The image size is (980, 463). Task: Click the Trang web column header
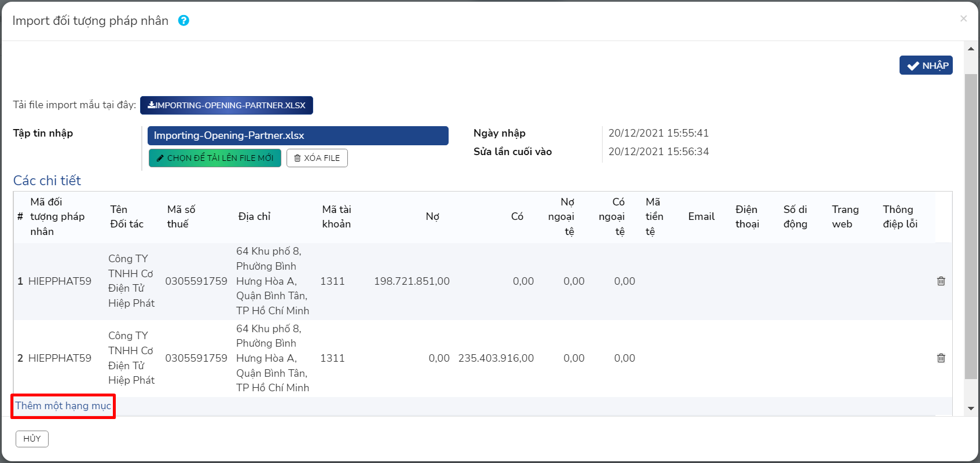845,216
